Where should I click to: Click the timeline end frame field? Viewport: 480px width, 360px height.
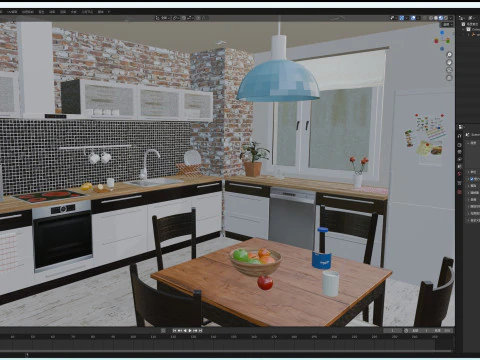(x=444, y=331)
